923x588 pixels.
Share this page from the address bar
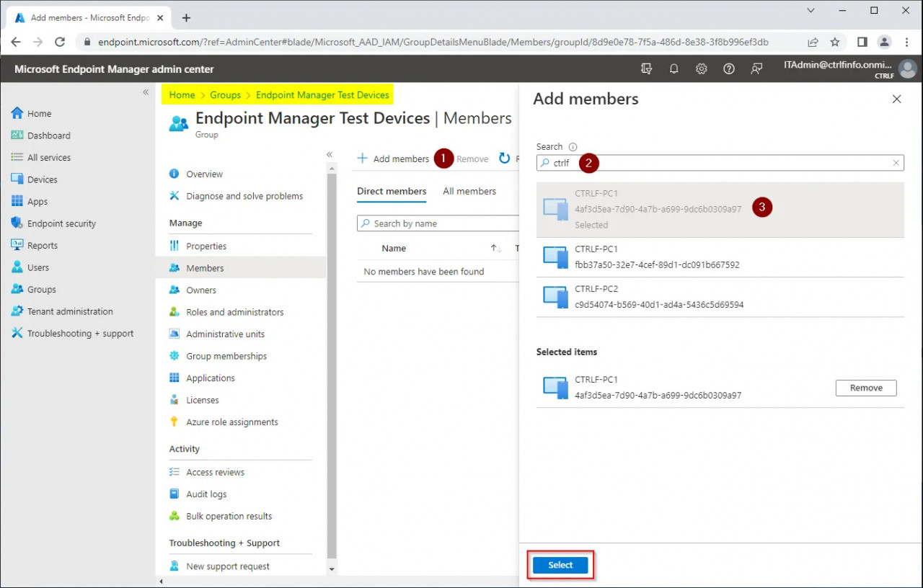pos(813,42)
